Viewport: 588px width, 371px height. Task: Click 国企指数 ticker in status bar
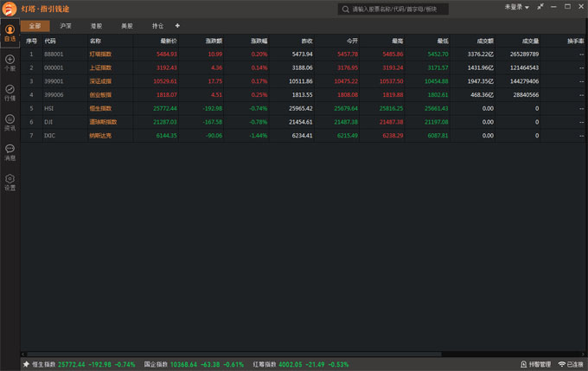(x=194, y=364)
